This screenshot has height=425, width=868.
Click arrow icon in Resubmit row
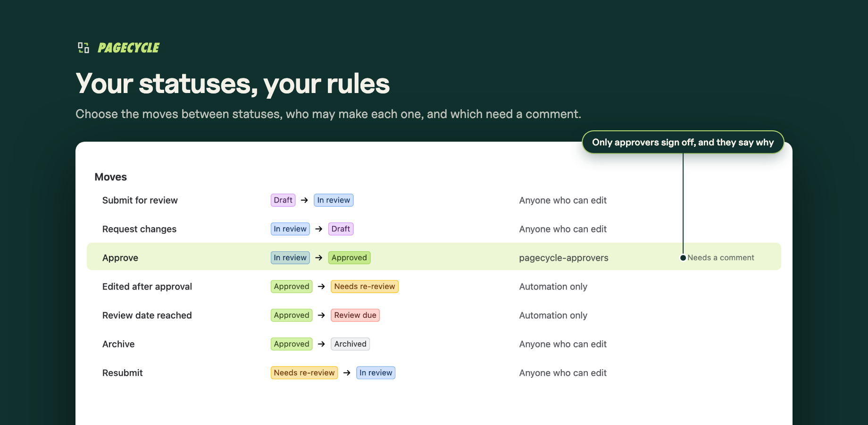coord(347,373)
